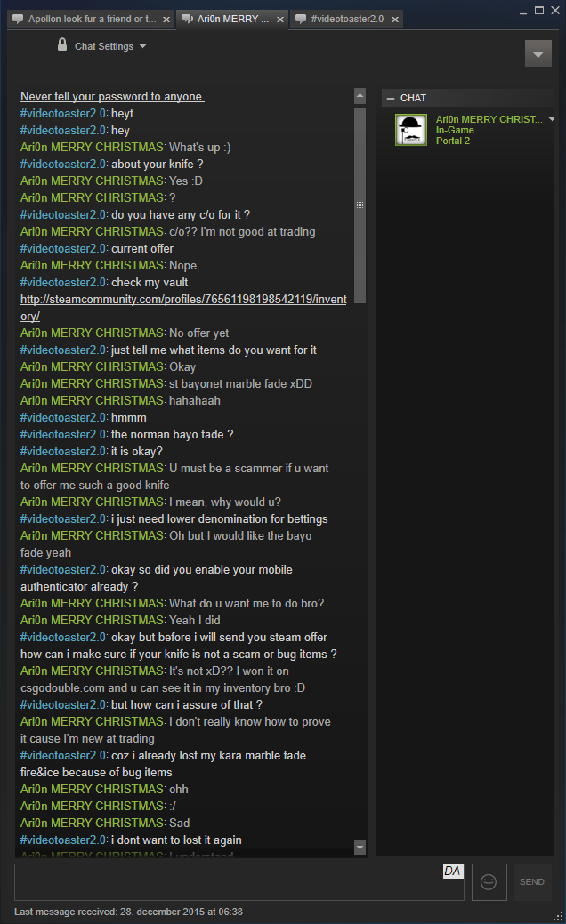Collapse the CHAT members panel
Image resolution: width=566 pixels, height=924 pixels.
coord(391,99)
